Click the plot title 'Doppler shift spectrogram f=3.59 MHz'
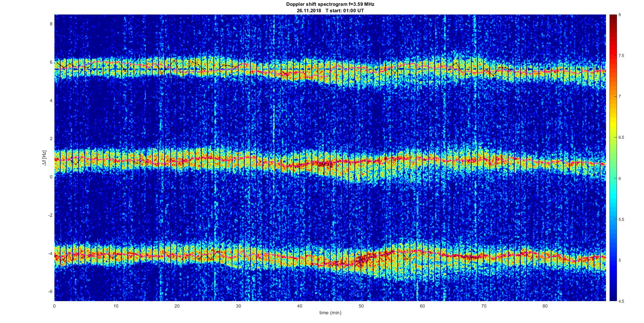644x323 pixels. (x=330, y=4)
